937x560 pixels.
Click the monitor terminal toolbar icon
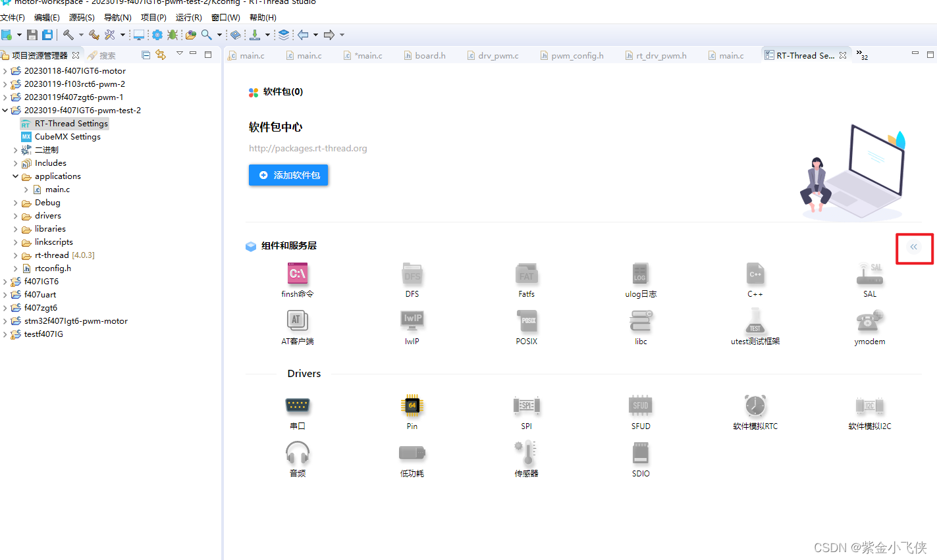[x=139, y=35]
